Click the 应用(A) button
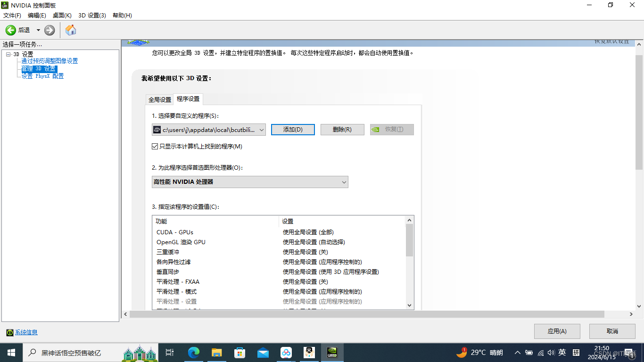Screen dimensions: 644x362 point(557,331)
